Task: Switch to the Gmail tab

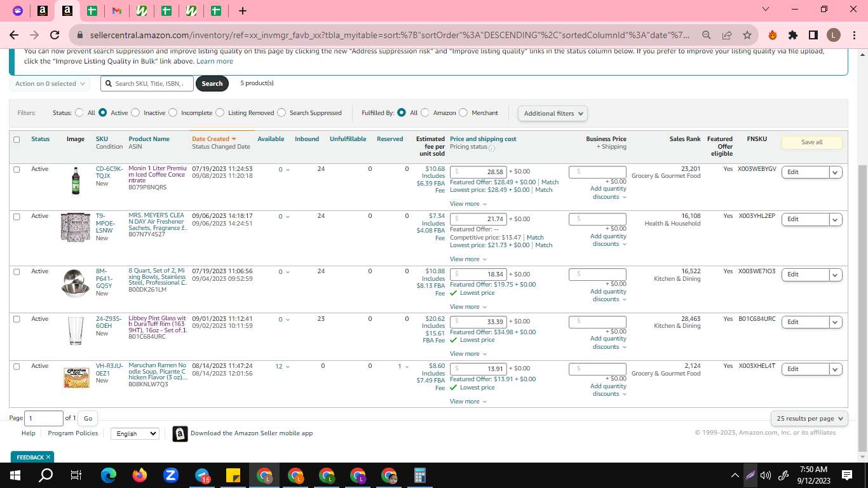Action: tap(116, 11)
